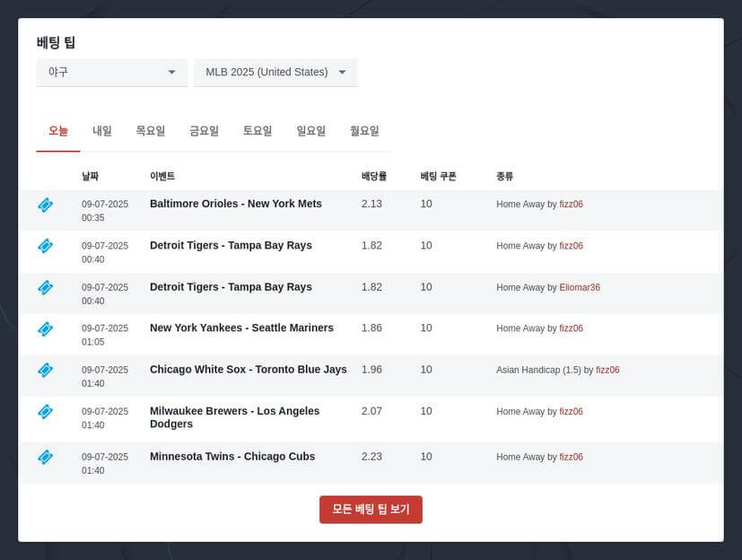
Task: Click ticket icon for Detroit Tigers tip by Eliomar36
Action: coord(46,287)
